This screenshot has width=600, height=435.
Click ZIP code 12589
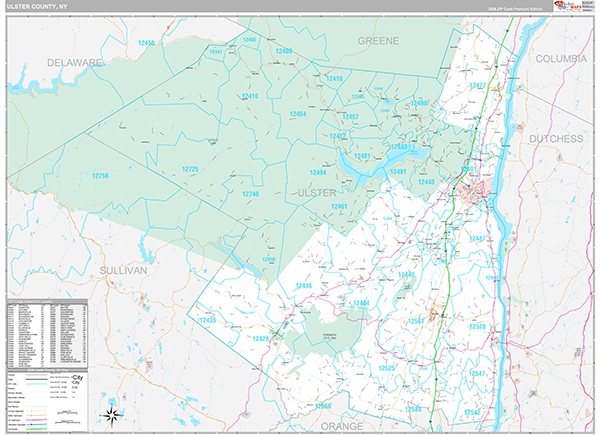click(413, 409)
